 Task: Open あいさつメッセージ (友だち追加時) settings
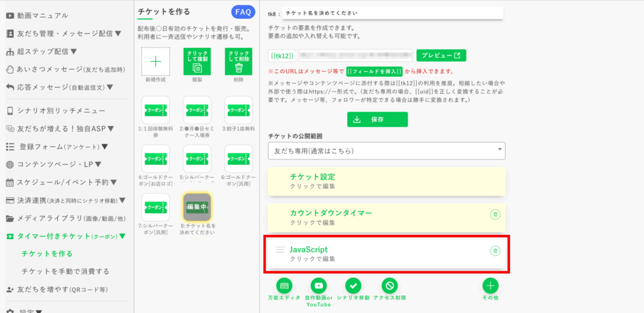(x=65, y=69)
